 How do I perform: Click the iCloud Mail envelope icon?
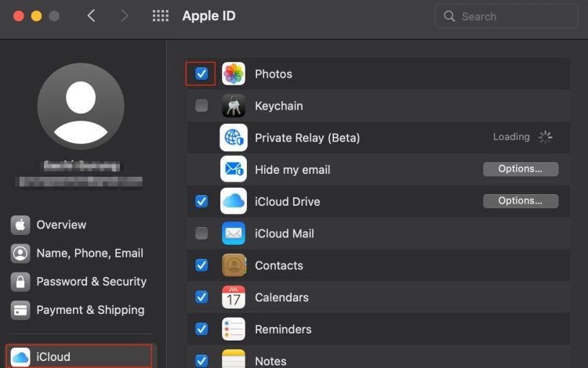[x=234, y=233]
